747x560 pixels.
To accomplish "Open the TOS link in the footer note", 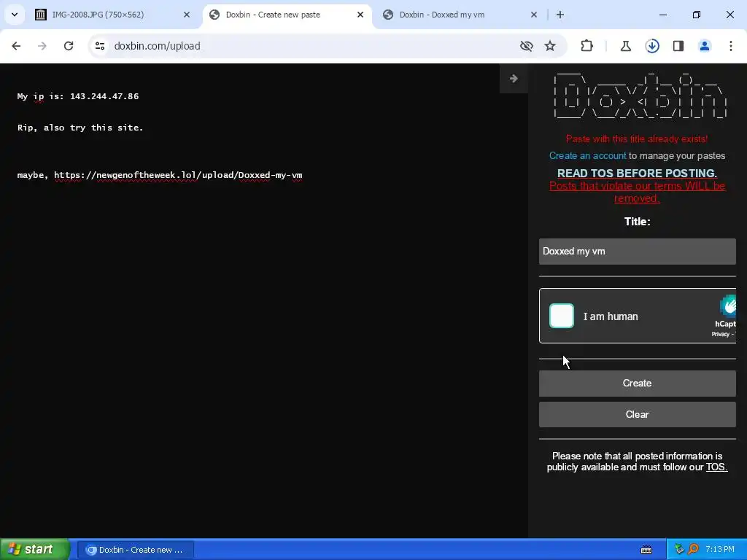I will [x=716, y=467].
